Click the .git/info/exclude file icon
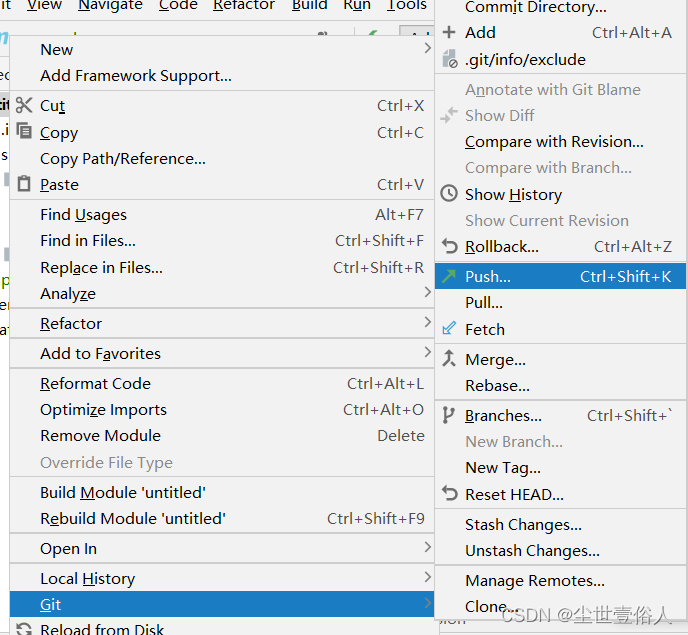The height and width of the screenshot is (635, 688). pyautogui.click(x=450, y=59)
